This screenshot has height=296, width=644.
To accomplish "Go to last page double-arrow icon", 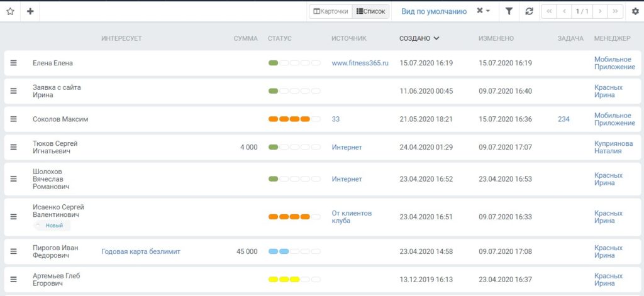I will tap(615, 11).
